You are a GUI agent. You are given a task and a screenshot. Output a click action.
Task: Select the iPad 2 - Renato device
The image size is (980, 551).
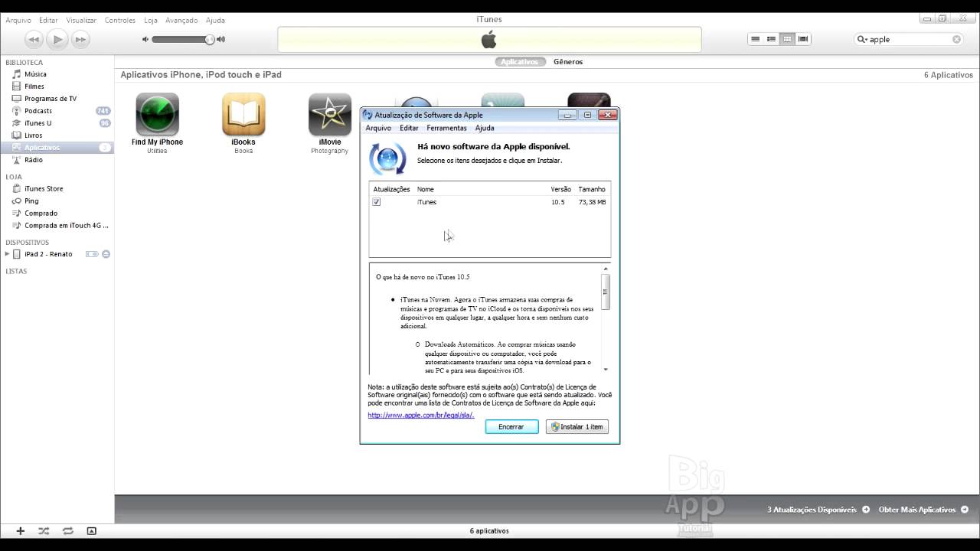[x=48, y=254]
